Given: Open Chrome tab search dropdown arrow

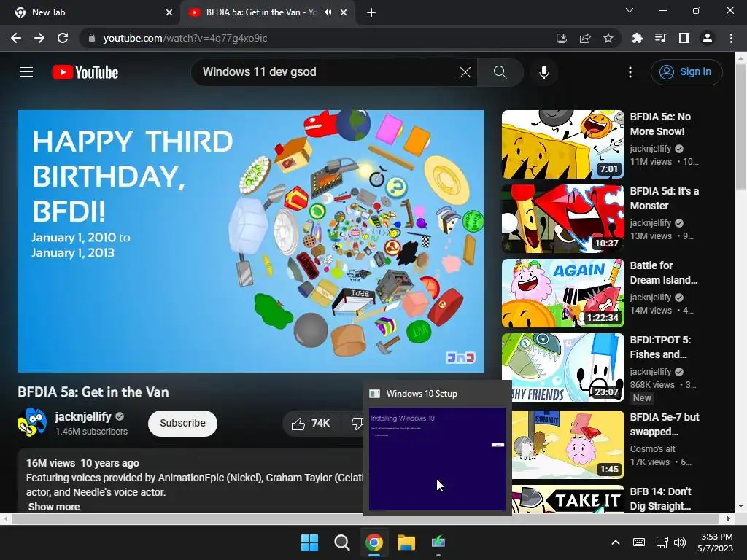Looking at the screenshot, I should pyautogui.click(x=630, y=10).
